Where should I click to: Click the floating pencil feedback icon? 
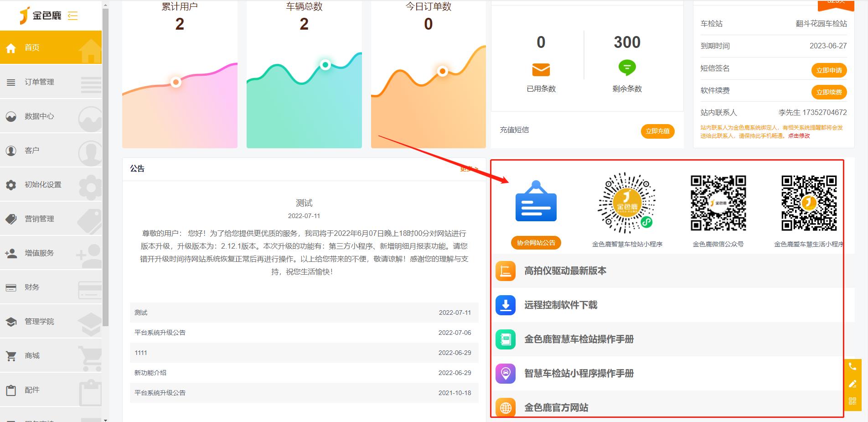(852, 384)
